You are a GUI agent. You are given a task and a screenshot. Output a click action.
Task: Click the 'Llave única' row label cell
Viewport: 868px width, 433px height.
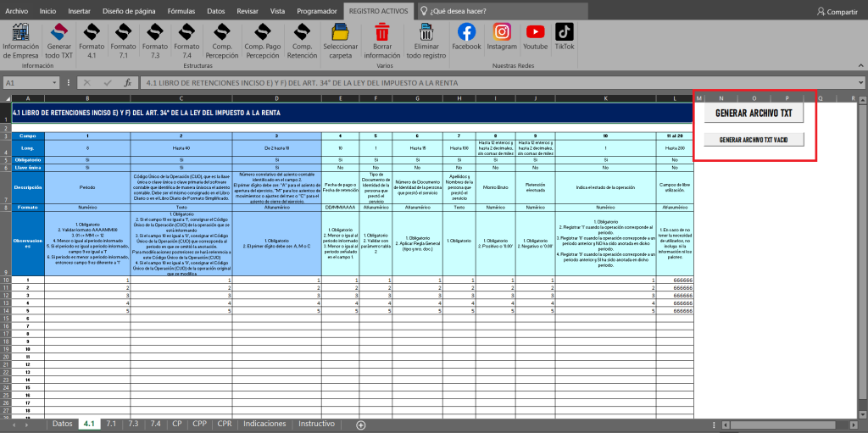click(x=28, y=167)
